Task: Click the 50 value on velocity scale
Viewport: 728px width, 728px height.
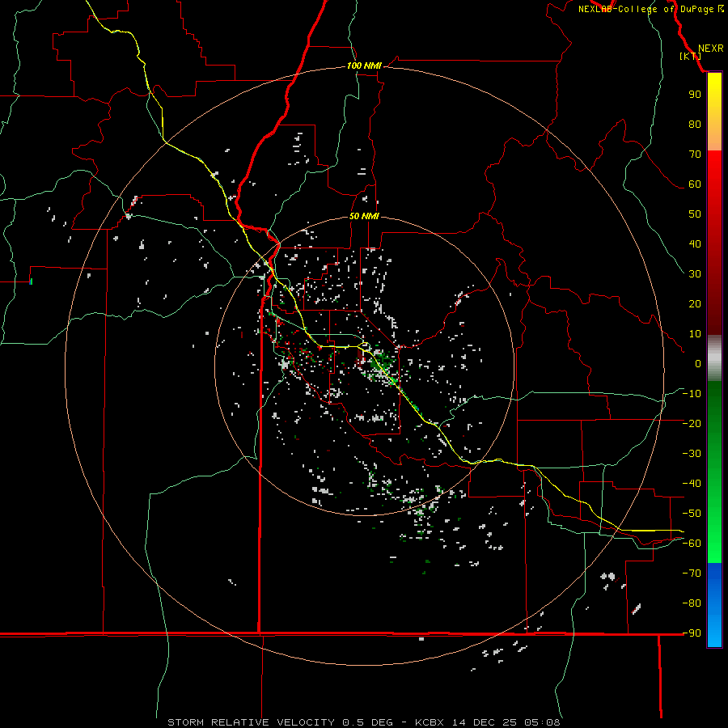Action: point(695,214)
